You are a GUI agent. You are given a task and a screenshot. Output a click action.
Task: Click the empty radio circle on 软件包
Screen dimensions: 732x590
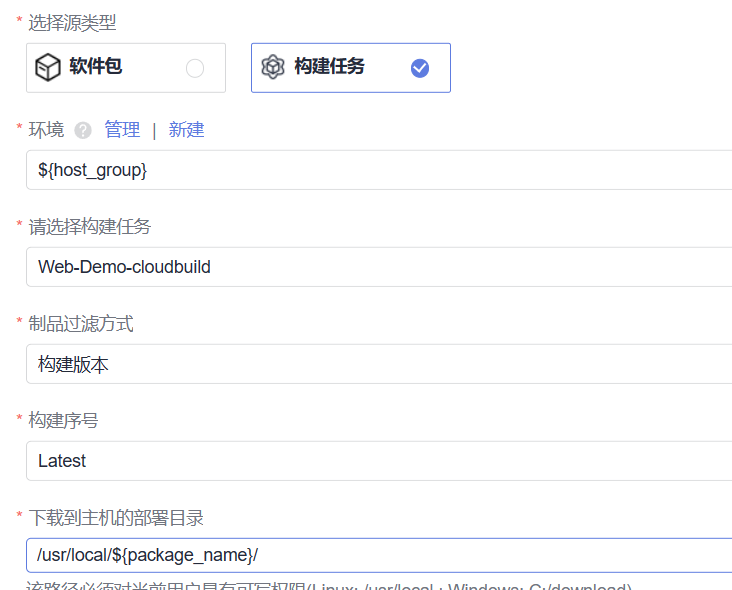(195, 68)
